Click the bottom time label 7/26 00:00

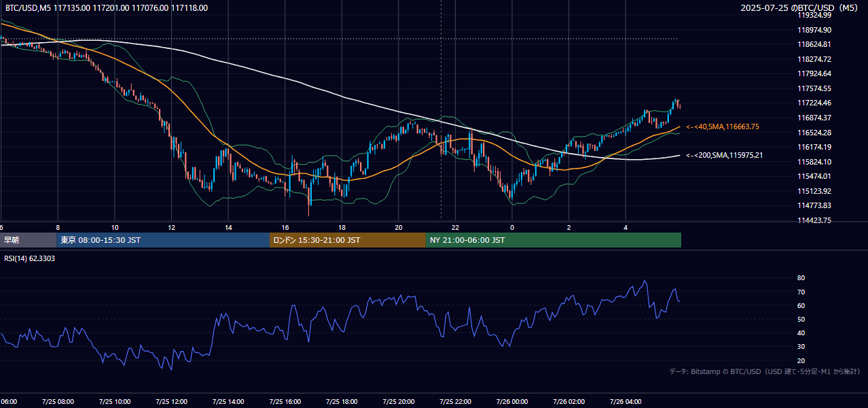pos(512,401)
